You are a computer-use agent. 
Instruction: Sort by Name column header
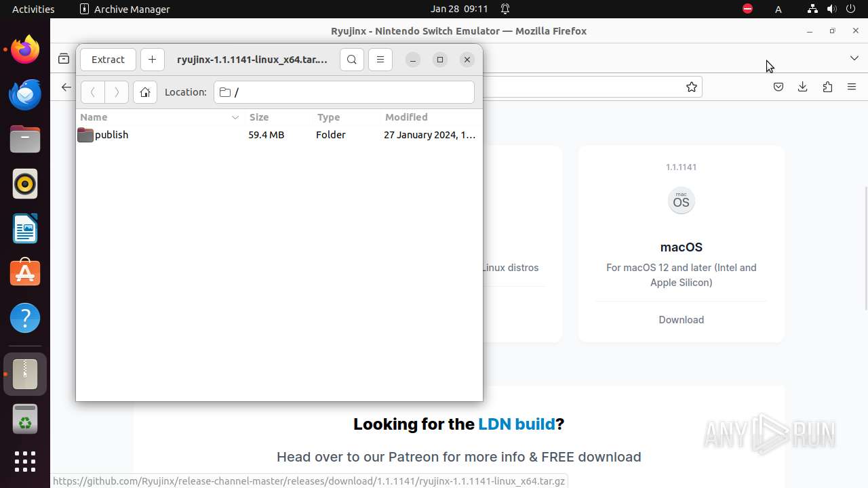[159, 117]
